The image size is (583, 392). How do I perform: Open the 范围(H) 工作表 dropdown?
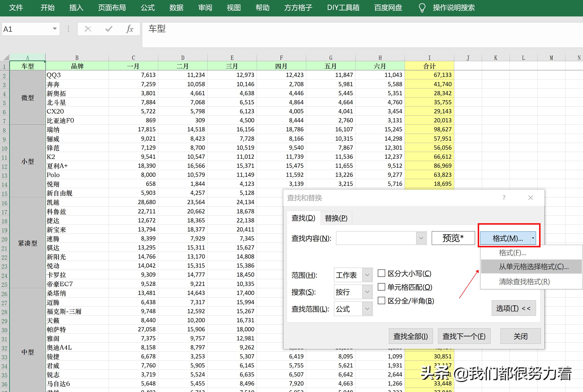tap(367, 275)
